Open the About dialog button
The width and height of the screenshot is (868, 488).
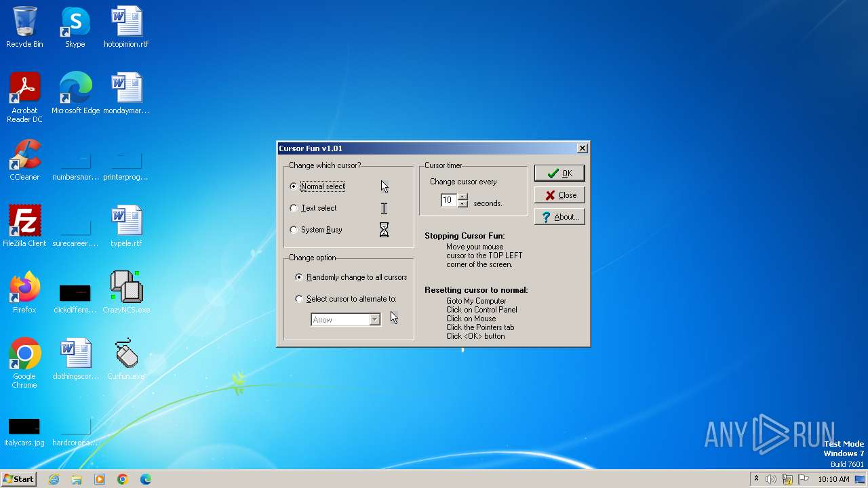[x=559, y=217]
